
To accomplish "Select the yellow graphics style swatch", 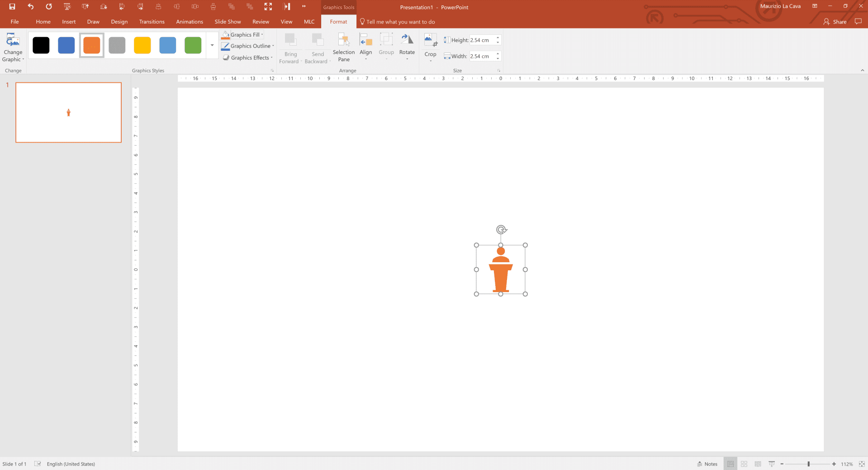I will [x=142, y=44].
